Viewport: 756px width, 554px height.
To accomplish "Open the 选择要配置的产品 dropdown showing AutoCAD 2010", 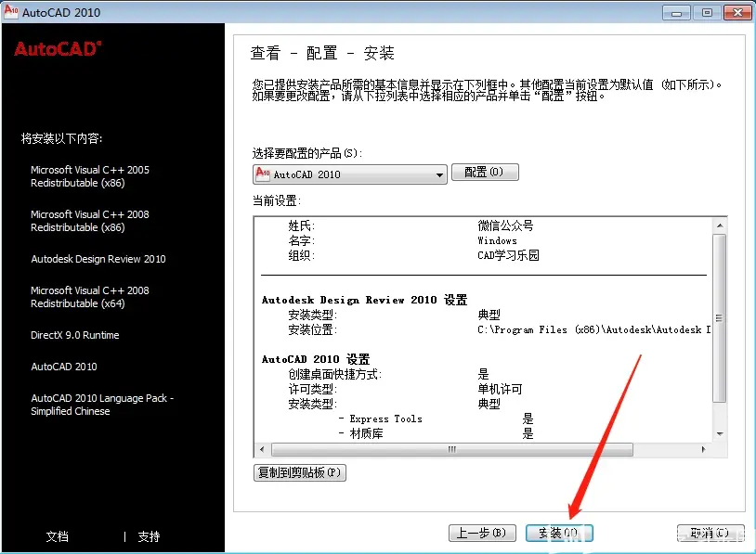I will 349,174.
